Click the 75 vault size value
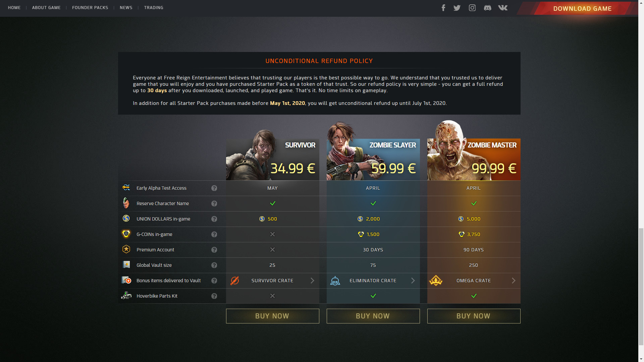Viewport: 644px width, 362px height. point(373,265)
